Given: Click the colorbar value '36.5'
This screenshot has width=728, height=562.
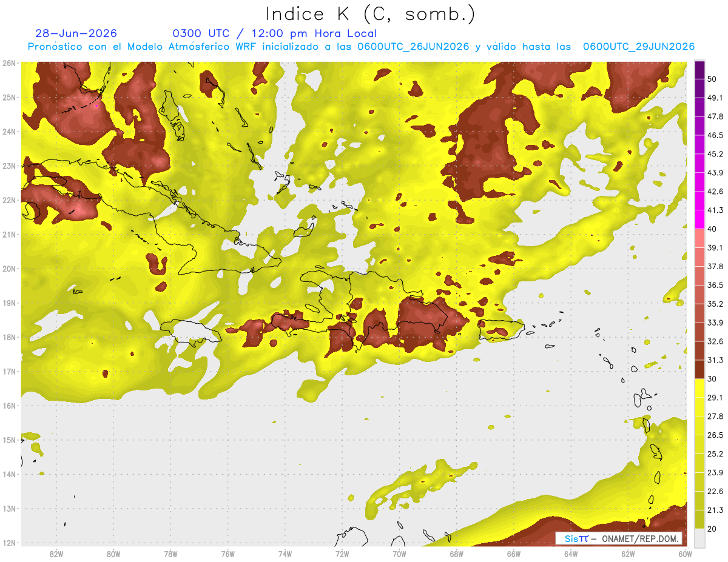Looking at the screenshot, I should coord(715,285).
